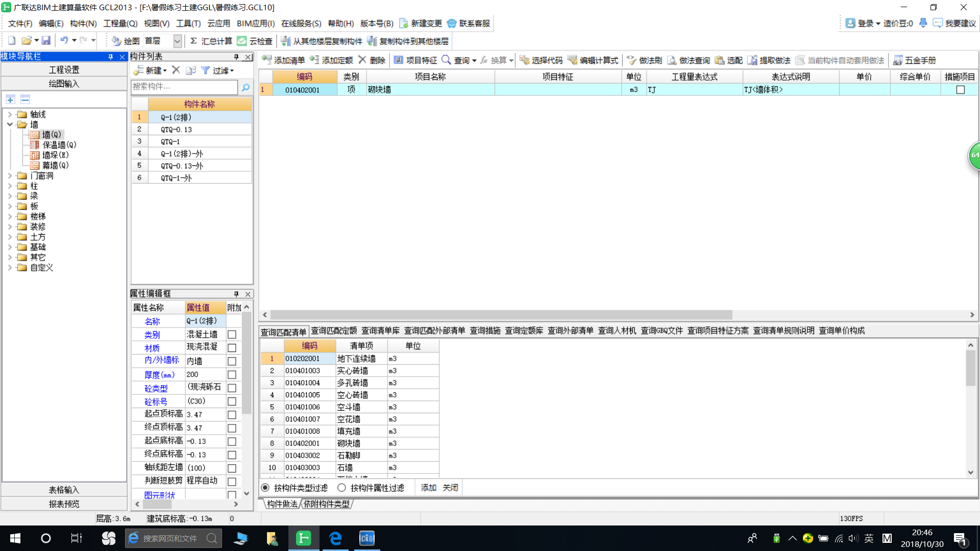Expand the 门窗洞 tree node

coord(10,176)
